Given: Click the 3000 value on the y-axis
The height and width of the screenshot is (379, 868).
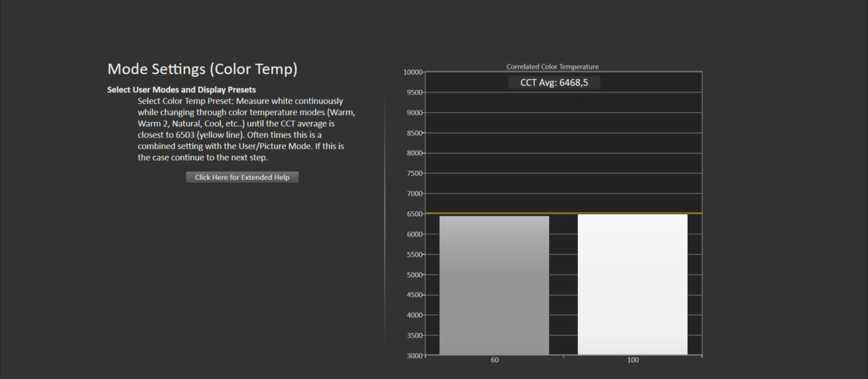Looking at the screenshot, I should point(414,356).
